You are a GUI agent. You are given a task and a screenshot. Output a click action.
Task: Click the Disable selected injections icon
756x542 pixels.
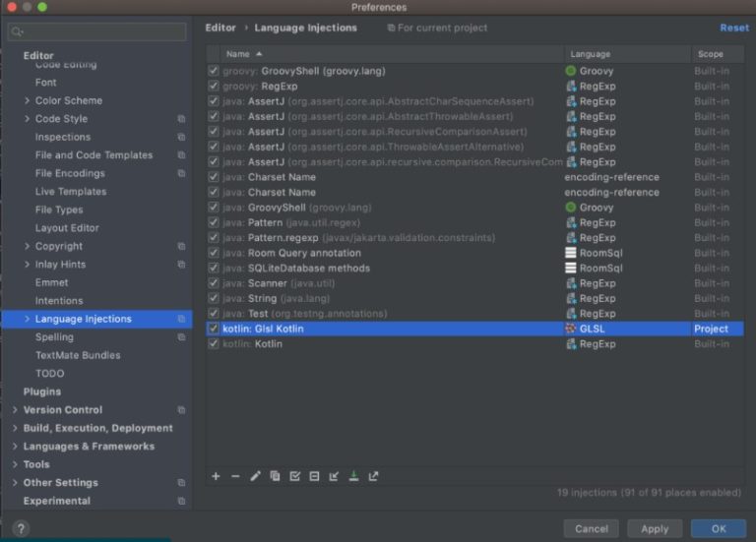314,476
